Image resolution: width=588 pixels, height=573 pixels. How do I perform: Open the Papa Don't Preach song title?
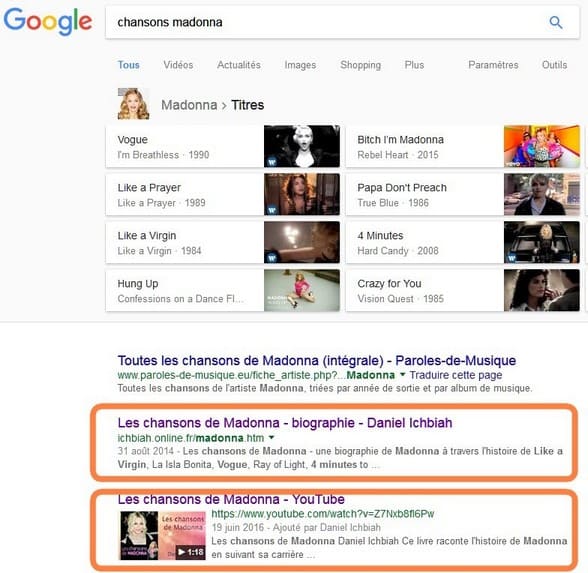(x=402, y=188)
